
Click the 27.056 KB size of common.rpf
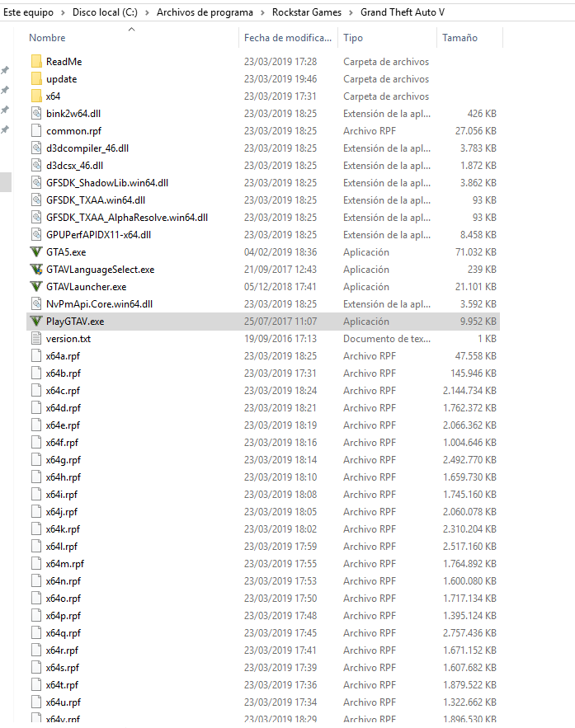[476, 131]
